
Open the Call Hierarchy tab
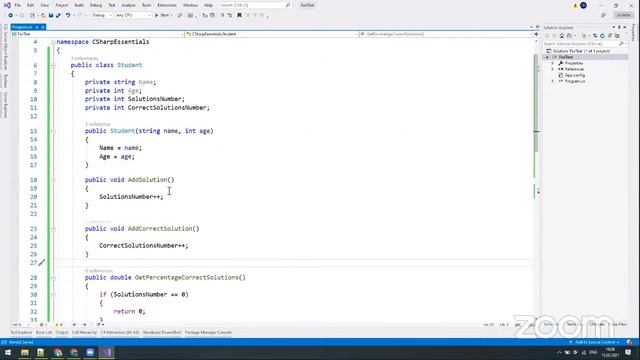(84, 333)
